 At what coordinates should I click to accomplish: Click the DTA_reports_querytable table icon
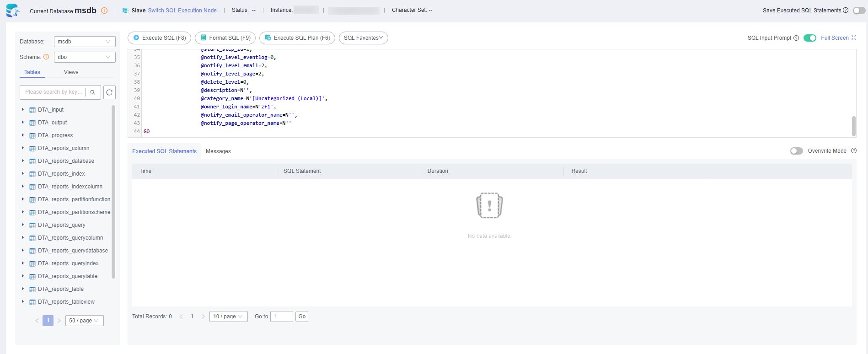click(32, 277)
